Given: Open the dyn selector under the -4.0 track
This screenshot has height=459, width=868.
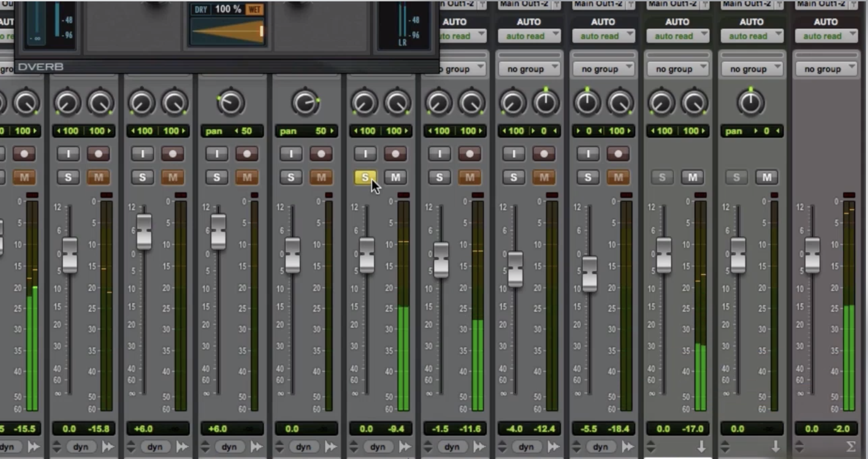Looking at the screenshot, I should (x=526, y=447).
